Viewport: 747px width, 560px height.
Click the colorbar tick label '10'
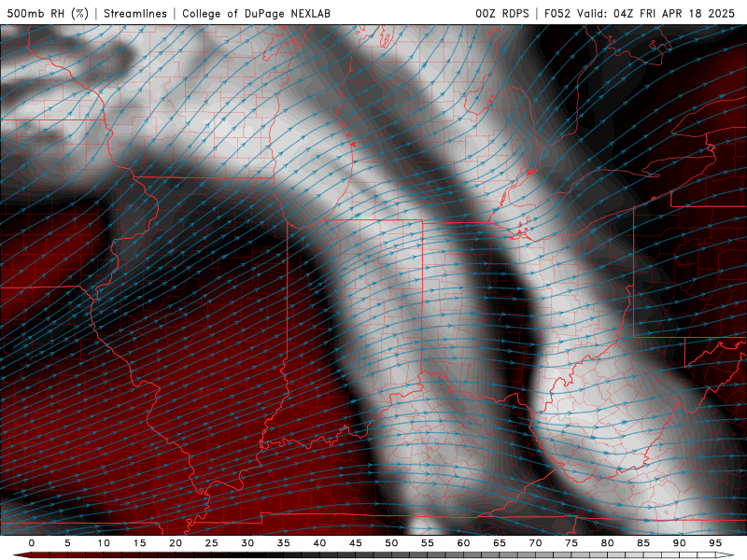[x=104, y=543]
